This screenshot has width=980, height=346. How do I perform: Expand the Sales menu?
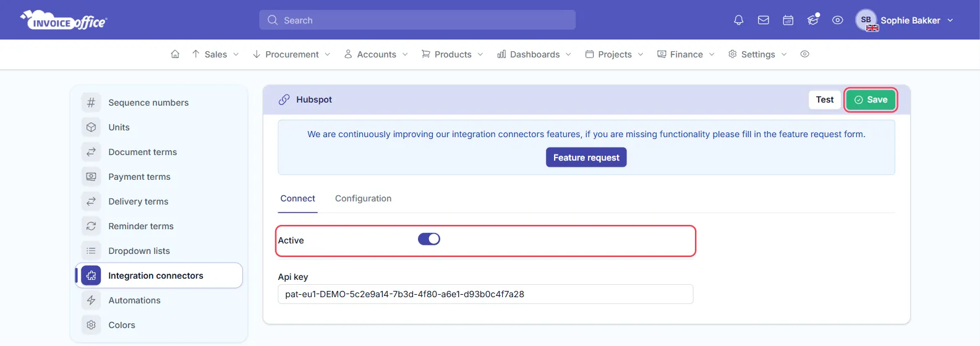tap(215, 54)
